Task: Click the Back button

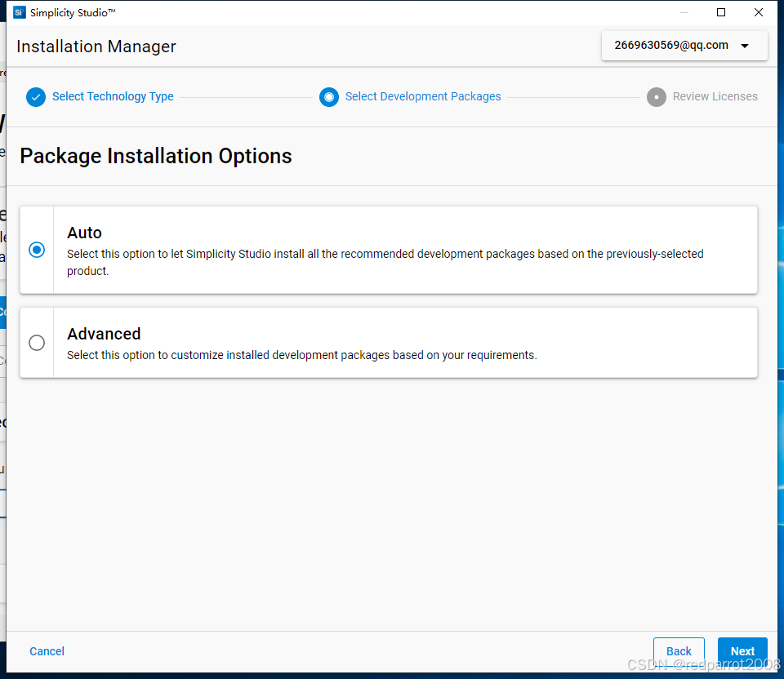Action: pyautogui.click(x=679, y=651)
